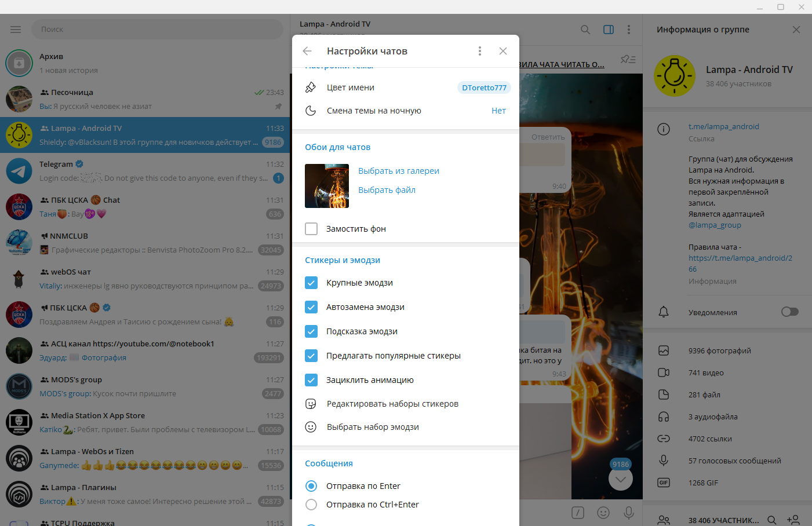The width and height of the screenshot is (812, 526).
Task: Click DToretto777 name color badge
Action: pos(484,87)
